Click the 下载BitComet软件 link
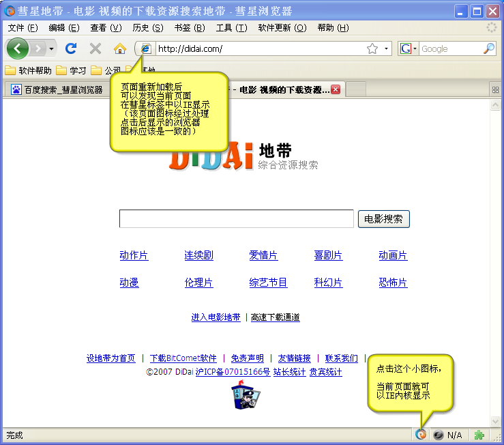The height and width of the screenshot is (445, 504). [183, 358]
